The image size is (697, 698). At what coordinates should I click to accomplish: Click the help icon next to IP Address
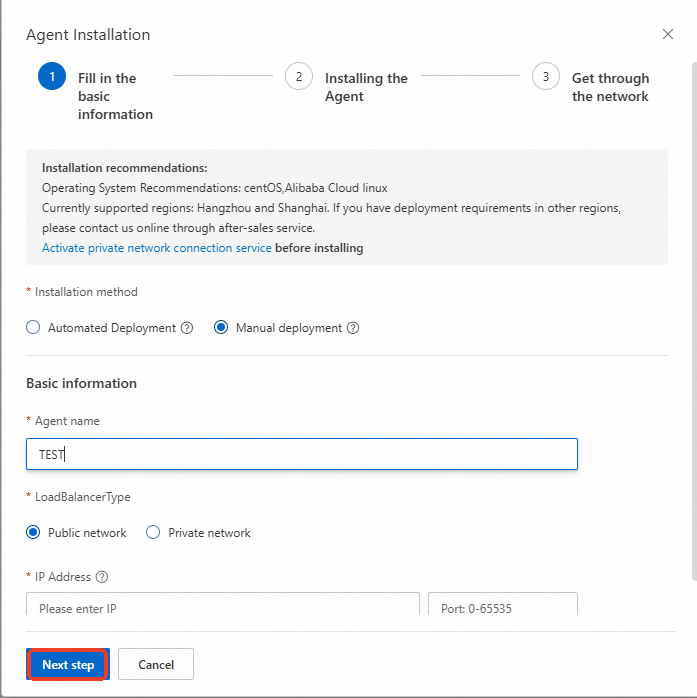102,577
